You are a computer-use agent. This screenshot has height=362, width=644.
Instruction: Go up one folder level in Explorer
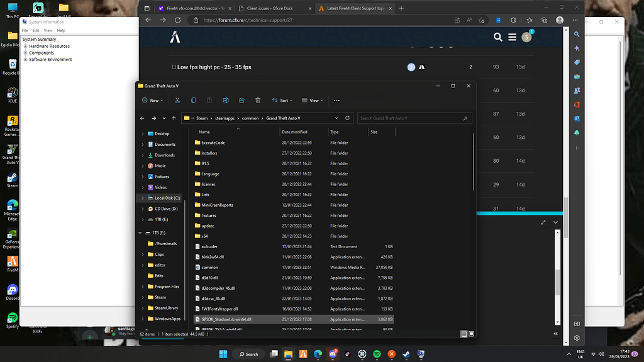[174, 118]
